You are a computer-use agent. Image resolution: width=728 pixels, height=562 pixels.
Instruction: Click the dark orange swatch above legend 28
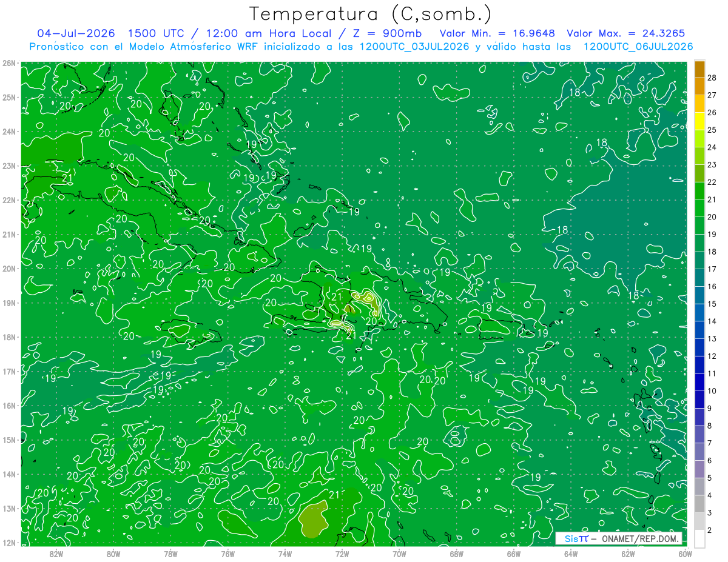pyautogui.click(x=699, y=69)
